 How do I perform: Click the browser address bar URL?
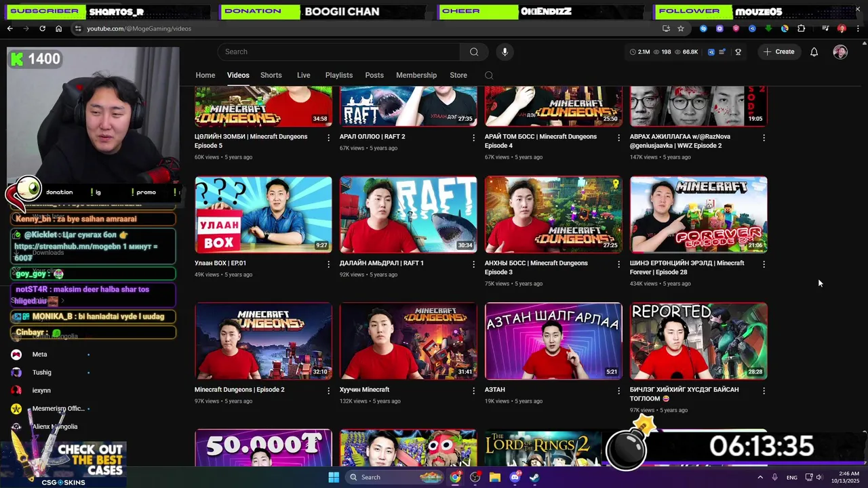click(x=139, y=28)
